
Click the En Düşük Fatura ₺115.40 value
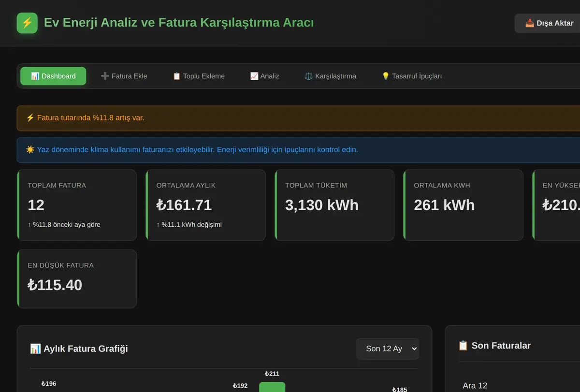click(x=55, y=285)
